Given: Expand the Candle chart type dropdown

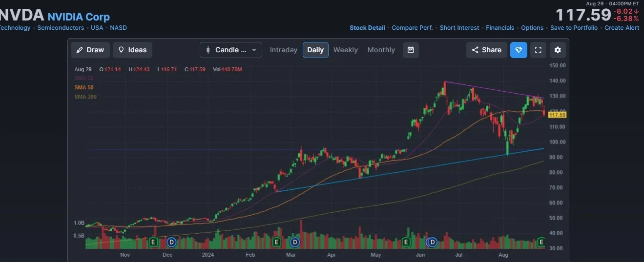Looking at the screenshot, I should coord(231,50).
